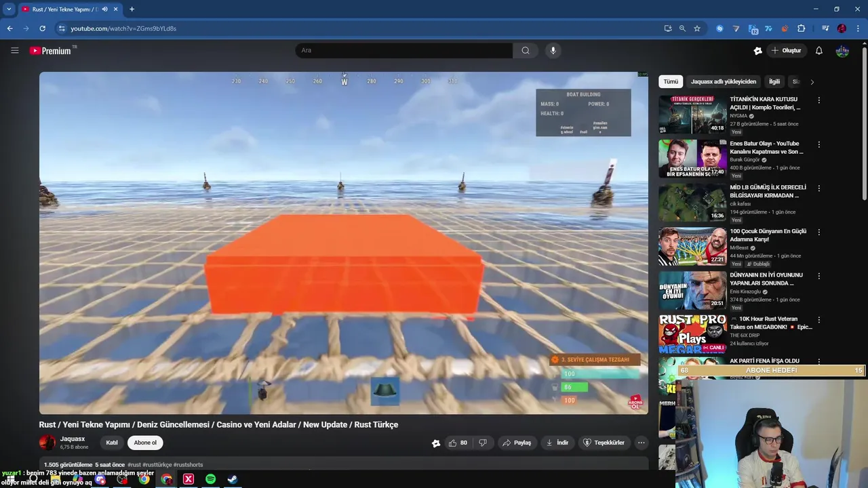Open Titanik'in Kara Kutusu video thumbnail

click(692, 114)
